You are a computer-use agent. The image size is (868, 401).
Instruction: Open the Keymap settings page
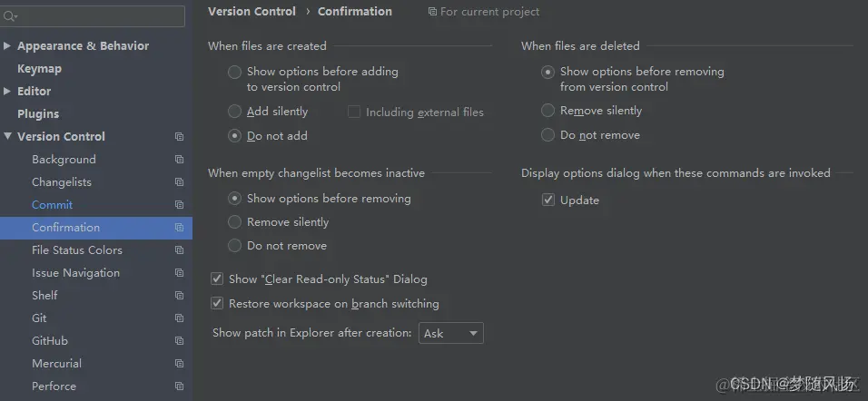(39, 69)
